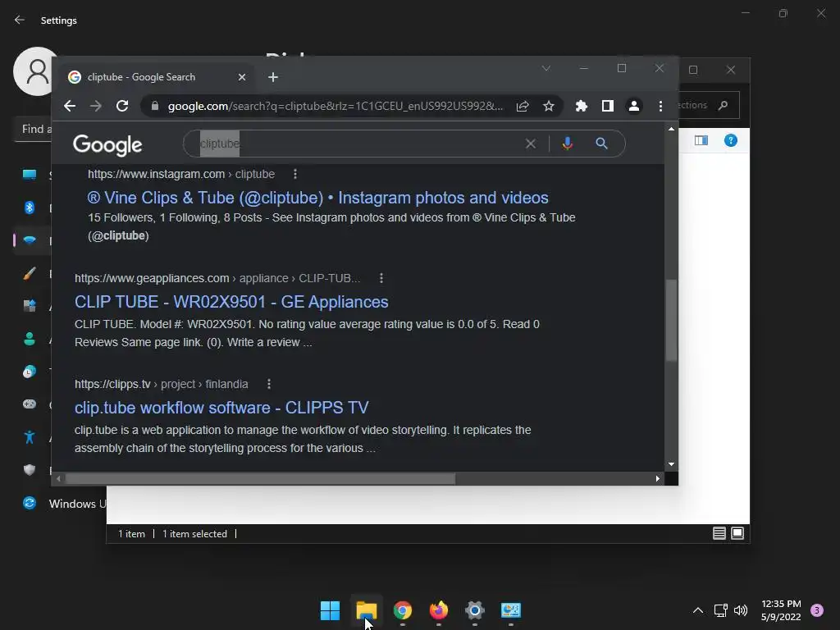Open notification center badge

[817, 610]
